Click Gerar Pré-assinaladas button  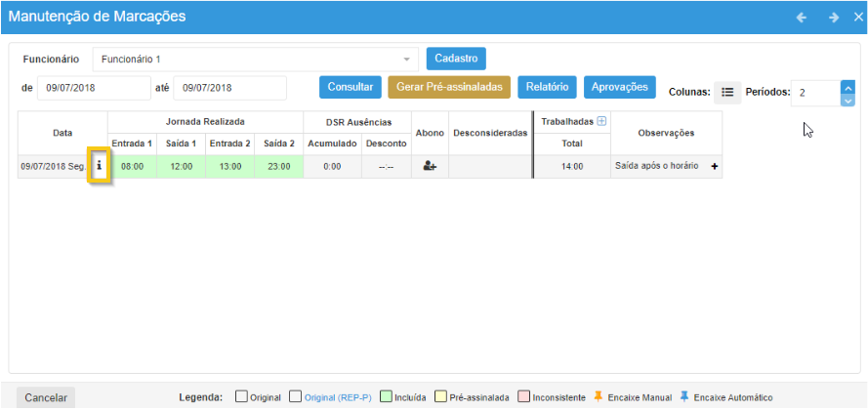pos(449,87)
